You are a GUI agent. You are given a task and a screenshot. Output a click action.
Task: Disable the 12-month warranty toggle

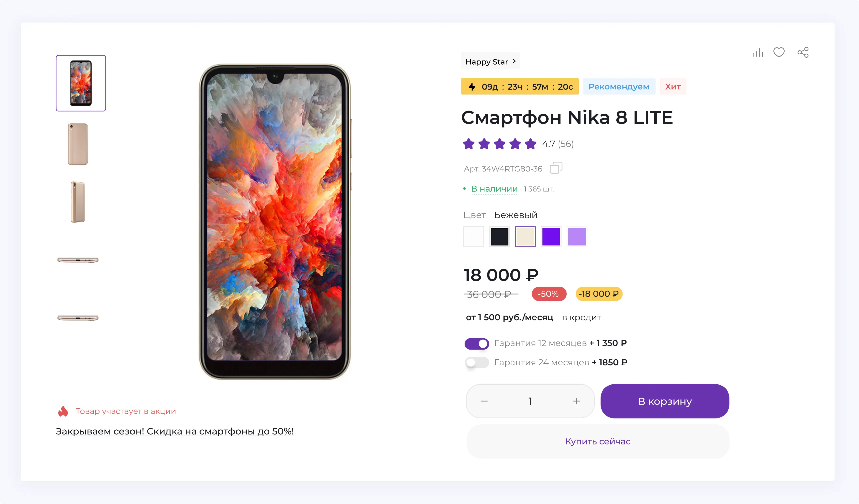477,344
